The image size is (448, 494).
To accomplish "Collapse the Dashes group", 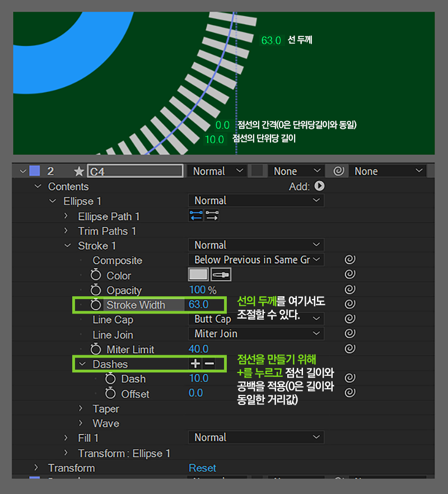I will 82,364.
